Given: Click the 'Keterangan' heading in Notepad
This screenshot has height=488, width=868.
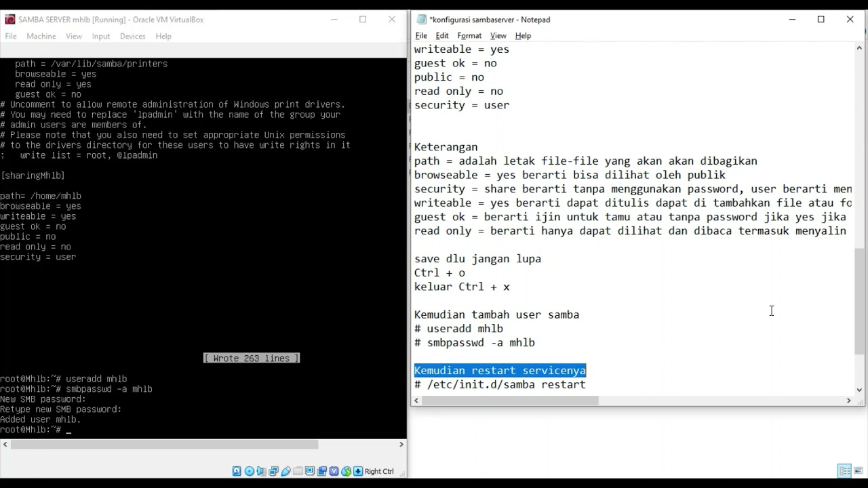Looking at the screenshot, I should click(x=446, y=147).
